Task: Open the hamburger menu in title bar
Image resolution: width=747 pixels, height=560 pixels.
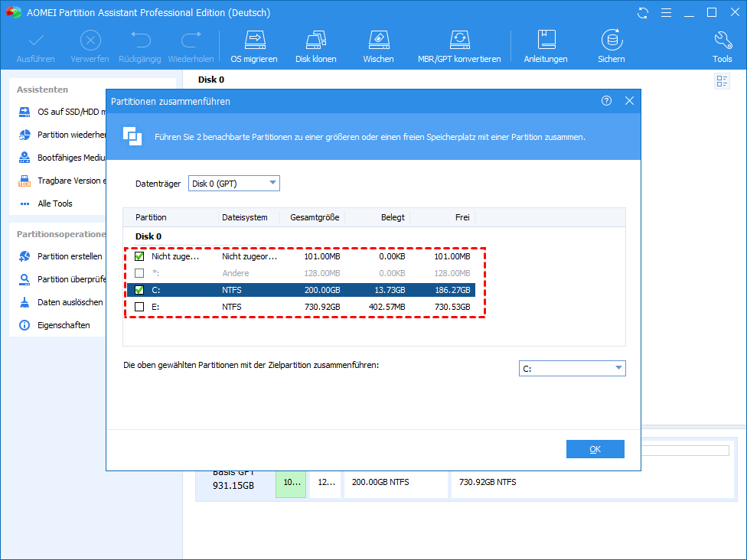Action: [x=666, y=13]
